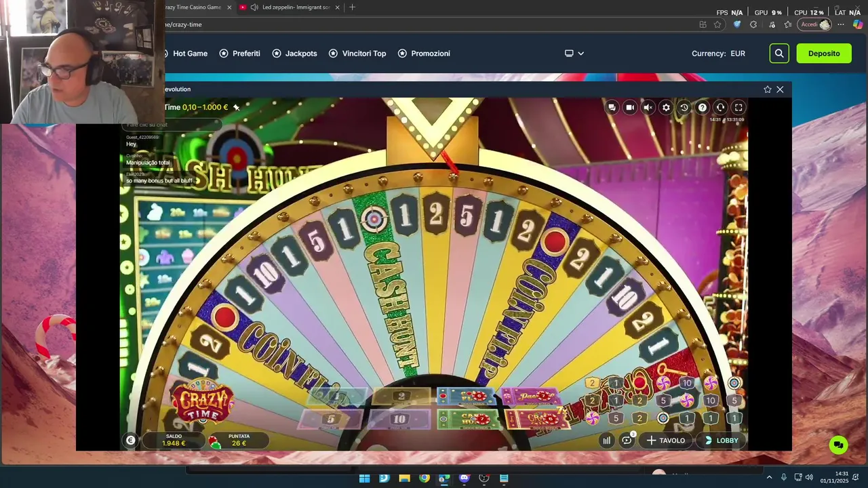Bet on the Pachinko bonus
The width and height of the screenshot is (868, 488).
(x=532, y=396)
